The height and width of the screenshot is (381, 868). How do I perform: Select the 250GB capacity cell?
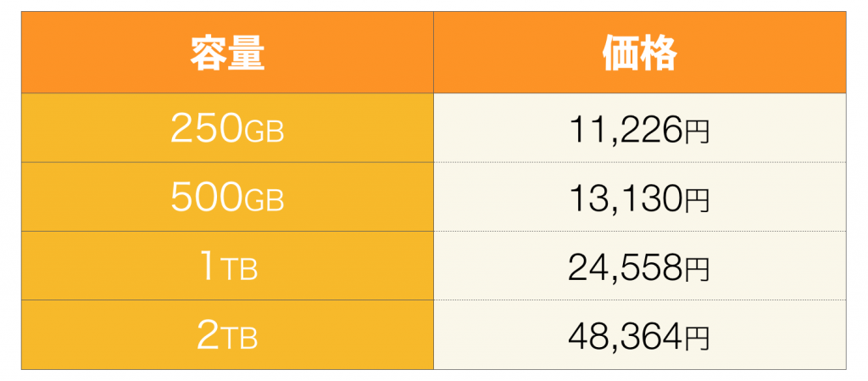(227, 128)
